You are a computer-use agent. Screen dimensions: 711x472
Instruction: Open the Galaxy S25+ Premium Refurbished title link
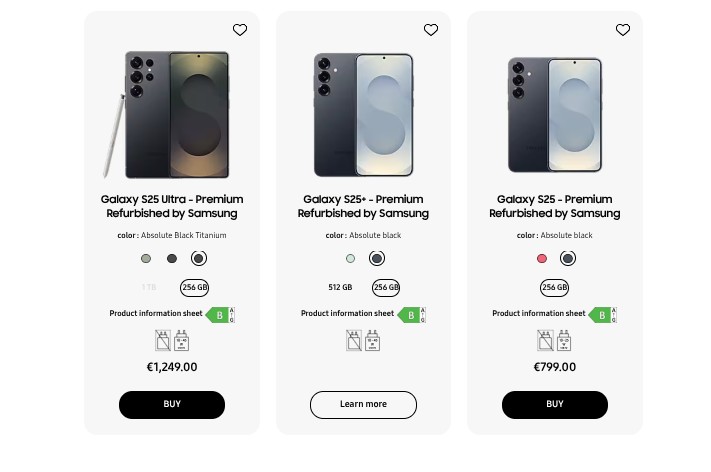click(363, 206)
